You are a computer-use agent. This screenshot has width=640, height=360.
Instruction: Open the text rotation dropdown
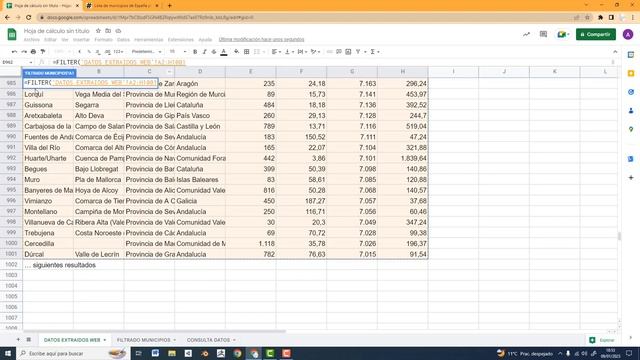[315, 52]
